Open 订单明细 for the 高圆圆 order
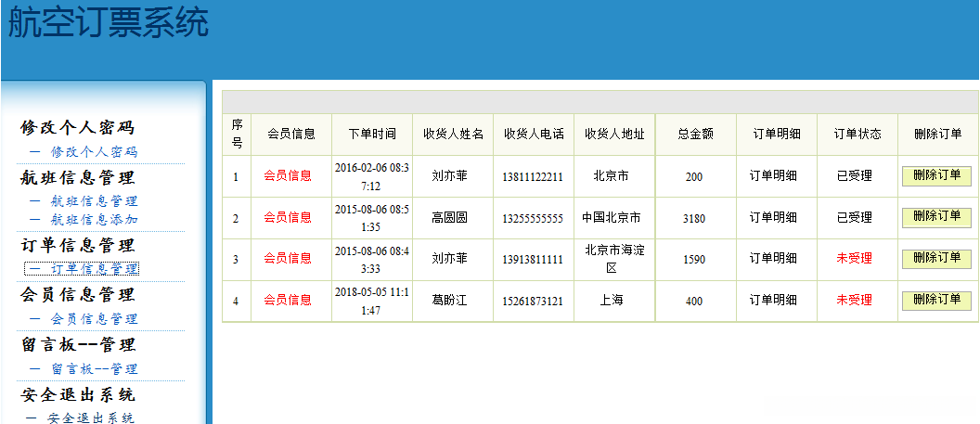980x424 pixels. [x=774, y=217]
